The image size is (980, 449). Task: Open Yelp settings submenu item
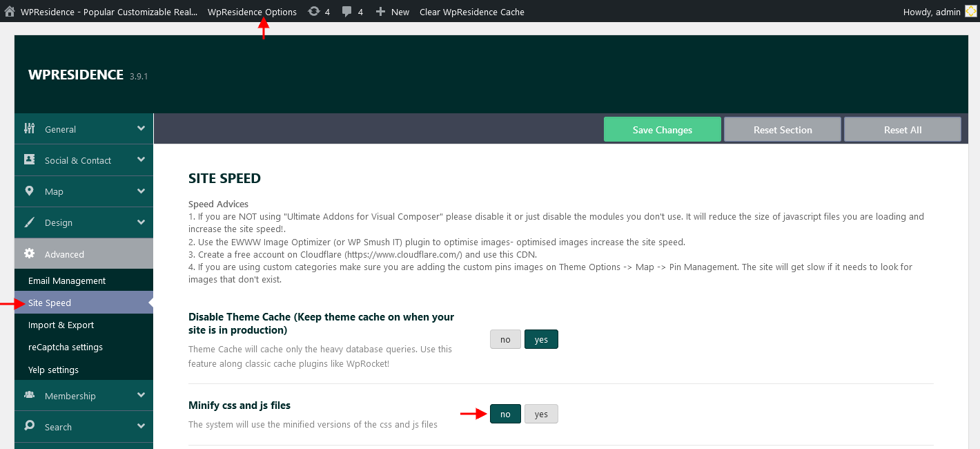coord(84,370)
